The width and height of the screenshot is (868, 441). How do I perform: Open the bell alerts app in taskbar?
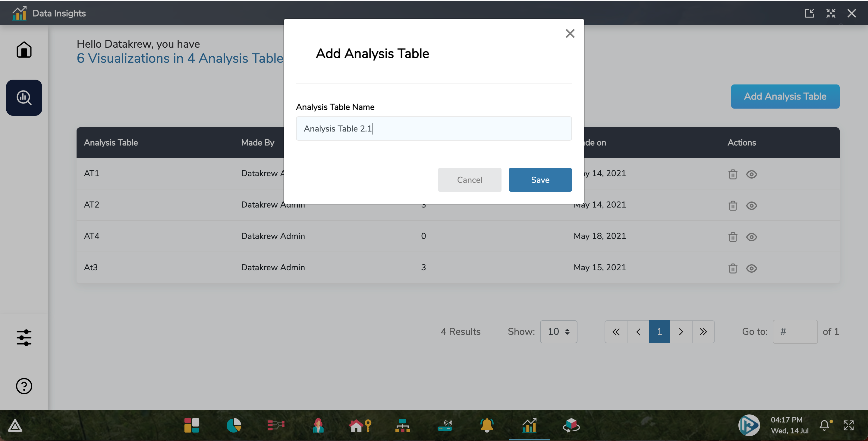(487, 425)
